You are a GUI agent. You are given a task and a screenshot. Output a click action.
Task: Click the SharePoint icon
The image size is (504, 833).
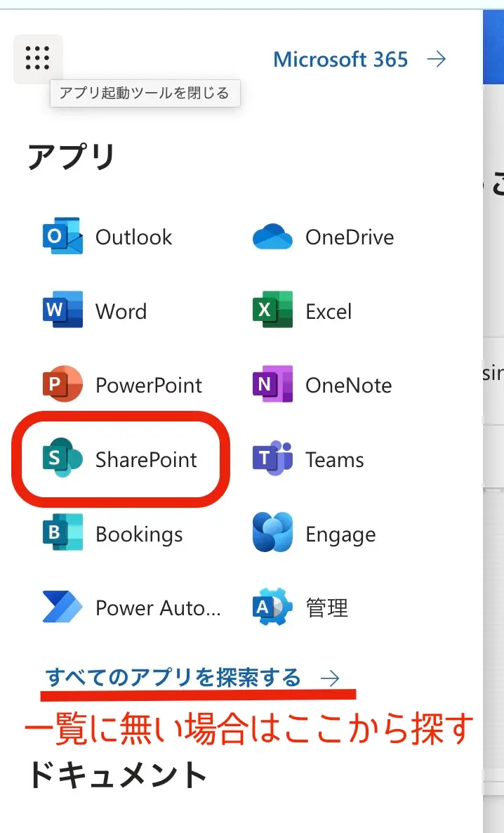[x=62, y=459]
